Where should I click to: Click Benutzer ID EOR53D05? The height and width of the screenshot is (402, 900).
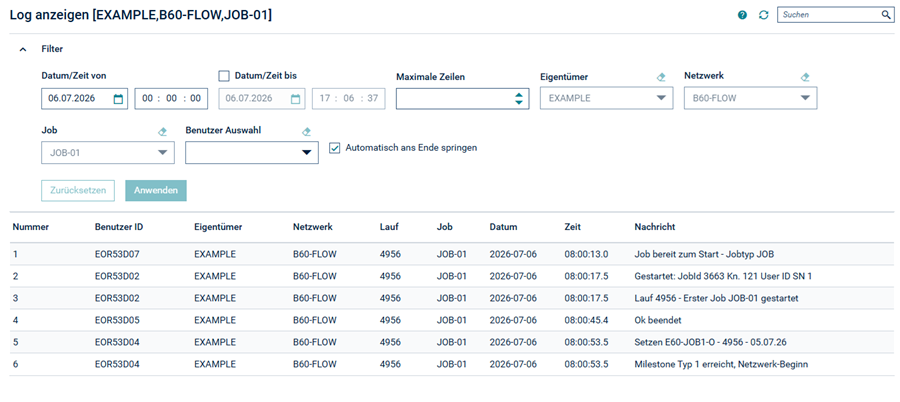coord(118,320)
